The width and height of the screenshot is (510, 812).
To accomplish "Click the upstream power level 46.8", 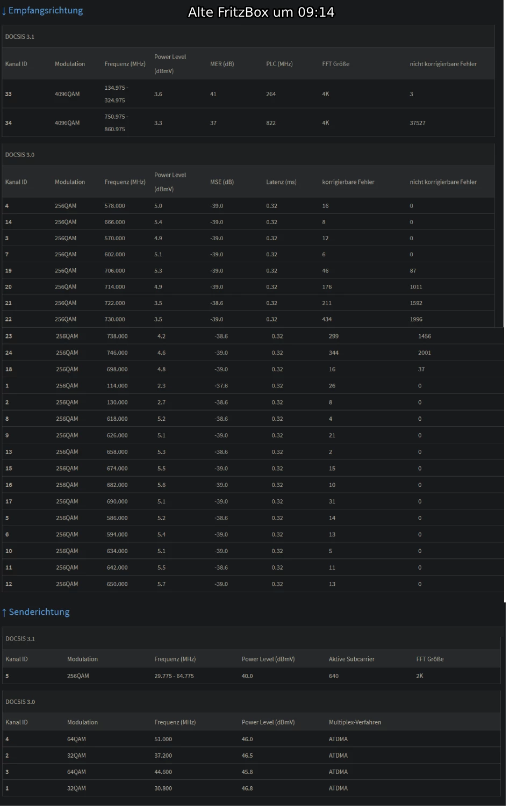I will click(247, 788).
